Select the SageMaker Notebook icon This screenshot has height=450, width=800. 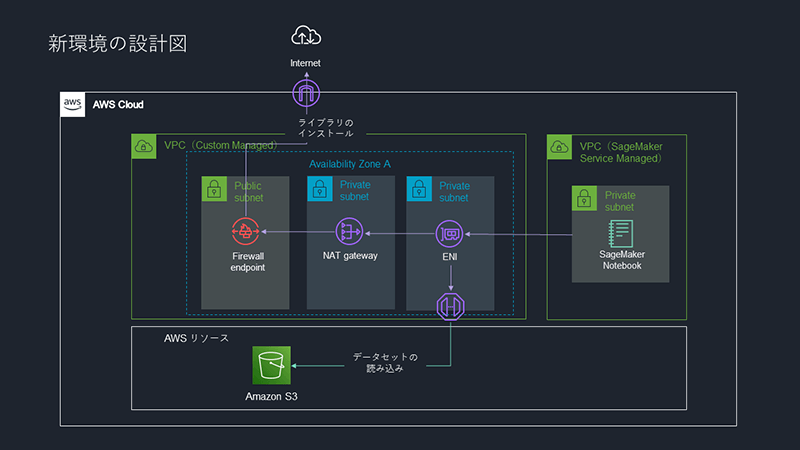click(621, 234)
